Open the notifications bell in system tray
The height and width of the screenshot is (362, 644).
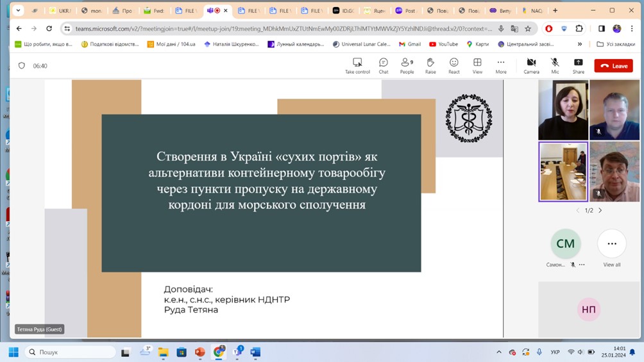[632, 352]
